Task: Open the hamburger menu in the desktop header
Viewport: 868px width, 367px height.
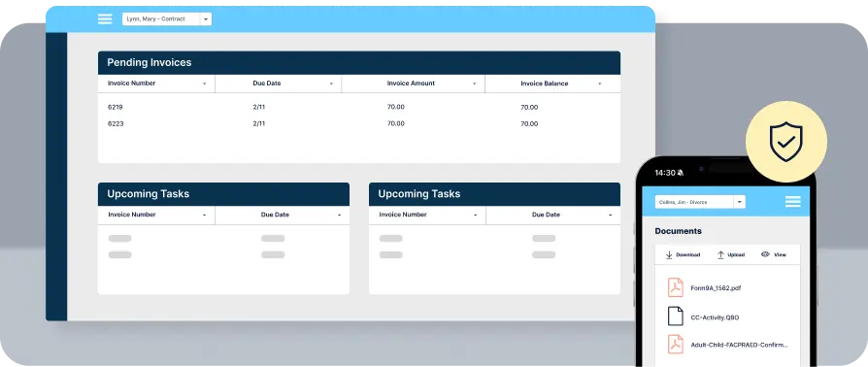Action: coord(105,18)
